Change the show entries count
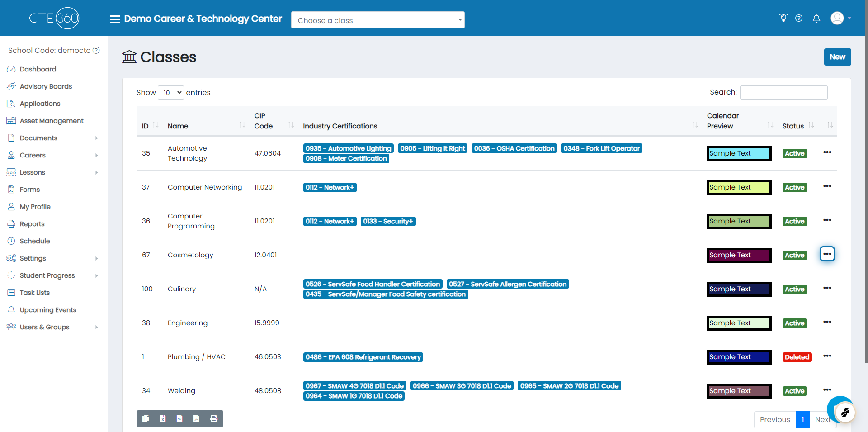The image size is (868, 432). (x=171, y=92)
